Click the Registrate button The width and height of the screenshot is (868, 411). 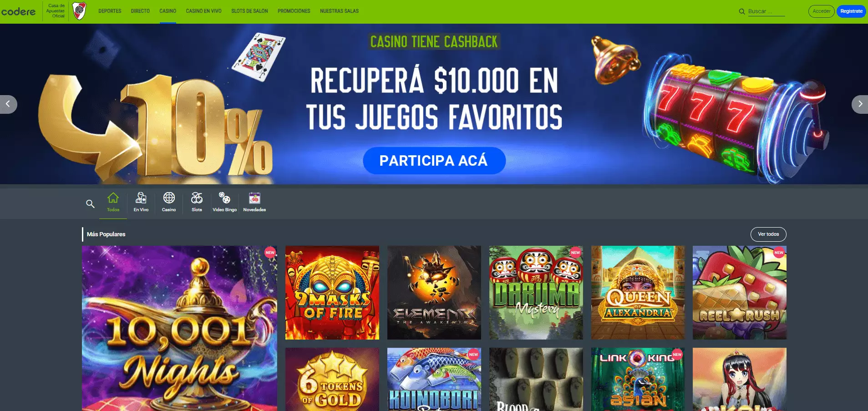(851, 11)
